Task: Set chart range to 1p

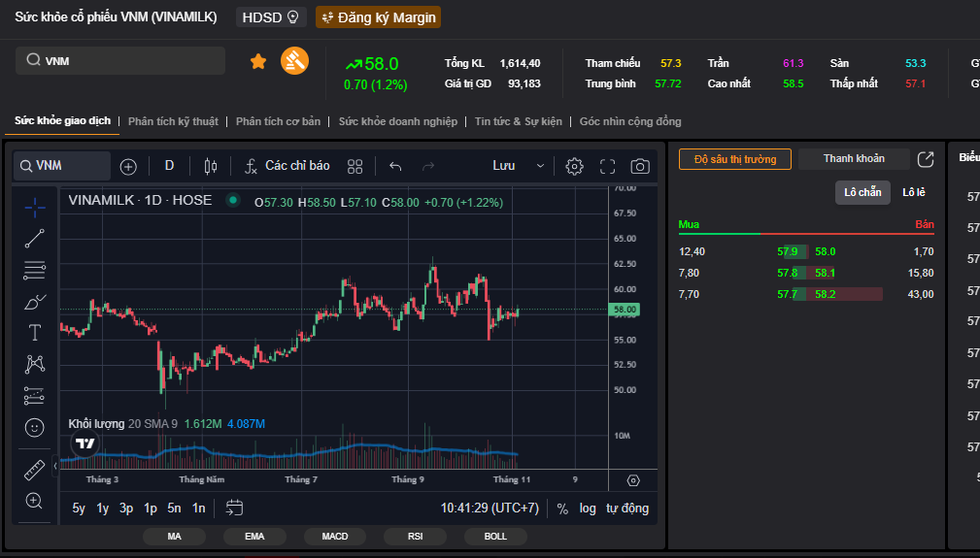Action: 150,509
